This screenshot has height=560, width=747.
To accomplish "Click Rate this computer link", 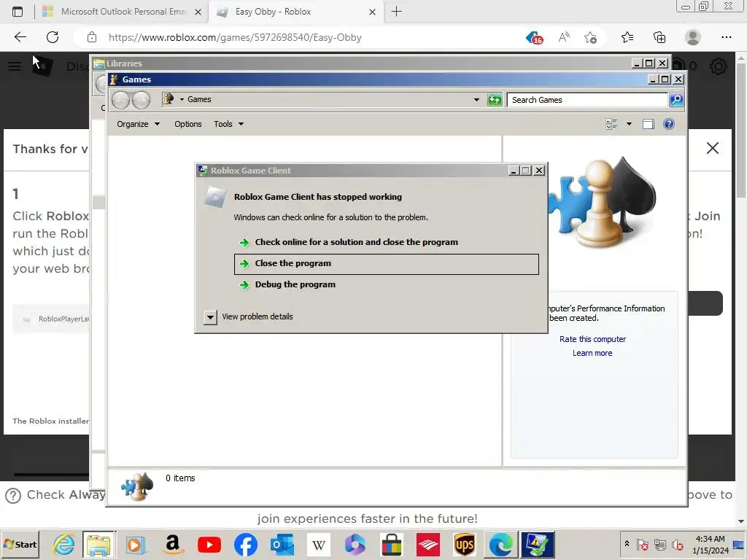I will [x=592, y=339].
